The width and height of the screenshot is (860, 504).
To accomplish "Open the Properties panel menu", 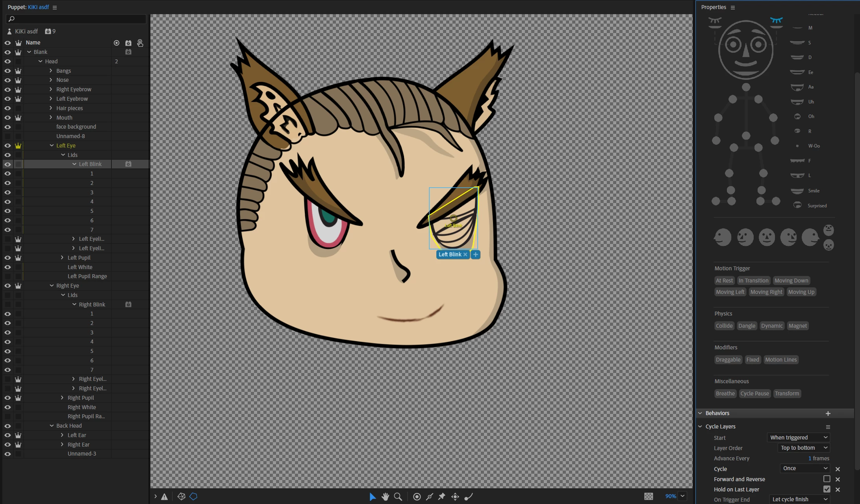I will pos(733,7).
